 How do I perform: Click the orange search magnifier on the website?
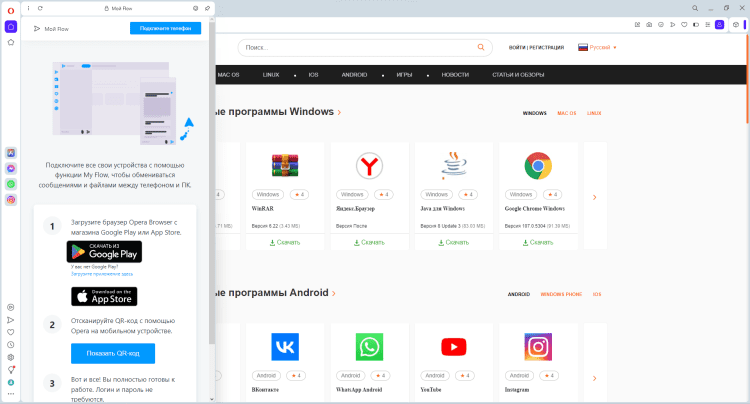[x=481, y=47]
